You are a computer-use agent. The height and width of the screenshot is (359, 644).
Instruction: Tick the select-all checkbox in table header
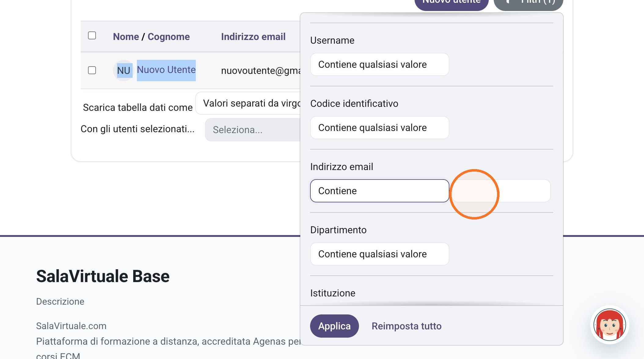[x=92, y=36]
